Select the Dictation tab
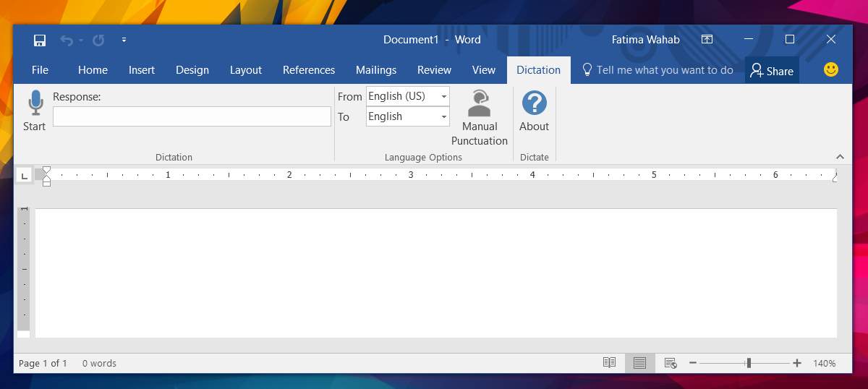868x389 pixels. coord(538,70)
